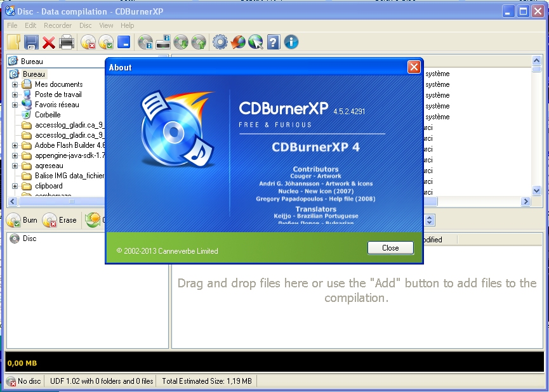Image resolution: width=549 pixels, height=392 pixels.
Task: Expand the clipboard folder
Action: pyautogui.click(x=15, y=186)
